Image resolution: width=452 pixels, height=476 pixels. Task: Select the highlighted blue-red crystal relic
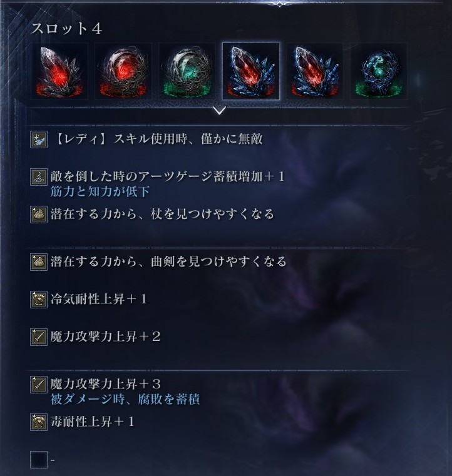pyautogui.click(x=251, y=71)
